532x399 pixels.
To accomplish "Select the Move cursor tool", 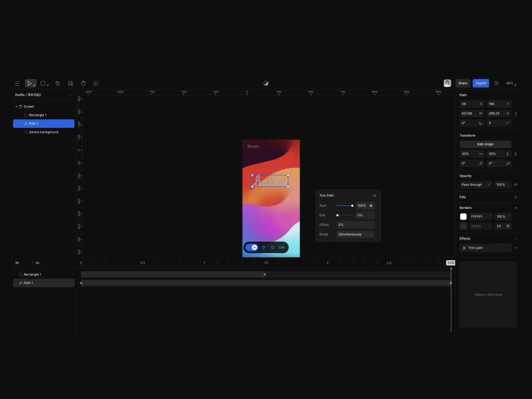I will [30, 83].
